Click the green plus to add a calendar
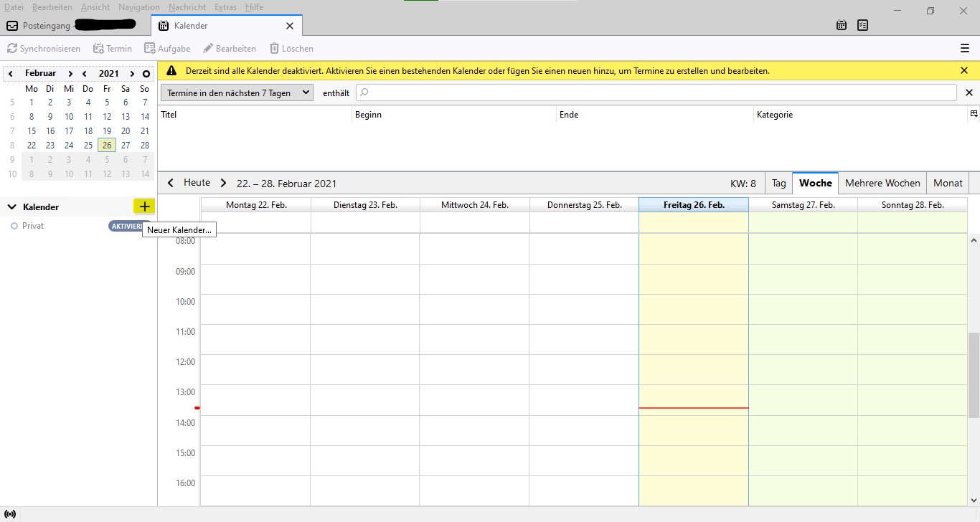980x522 pixels. (x=143, y=207)
